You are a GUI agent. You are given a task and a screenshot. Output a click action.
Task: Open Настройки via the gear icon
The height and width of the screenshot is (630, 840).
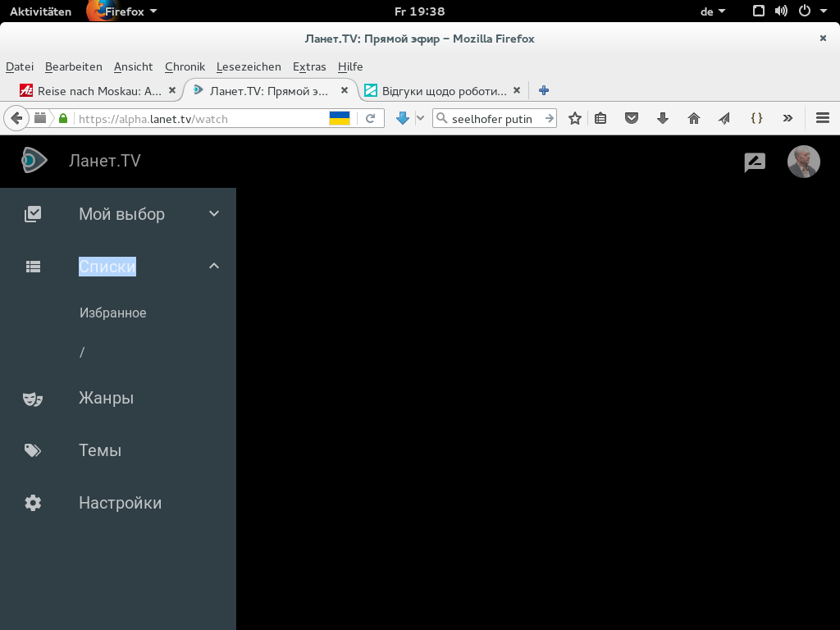click(33, 503)
